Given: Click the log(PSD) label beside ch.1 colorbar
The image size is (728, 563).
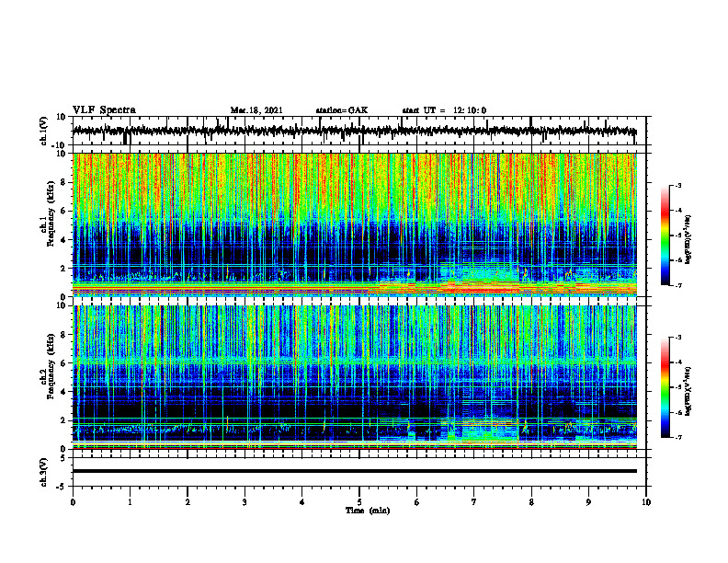Looking at the screenshot, I should pyautogui.click(x=688, y=240).
